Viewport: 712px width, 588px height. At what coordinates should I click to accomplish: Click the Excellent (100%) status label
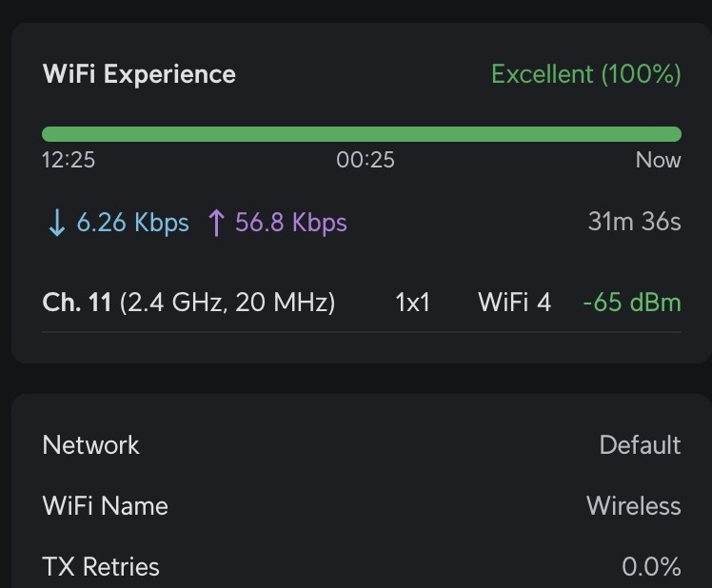(586, 74)
